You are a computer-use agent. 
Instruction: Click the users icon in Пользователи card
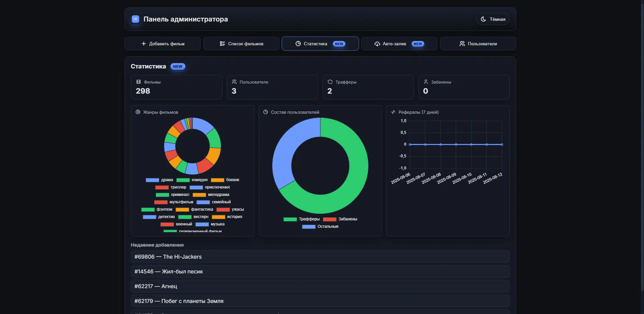click(234, 82)
